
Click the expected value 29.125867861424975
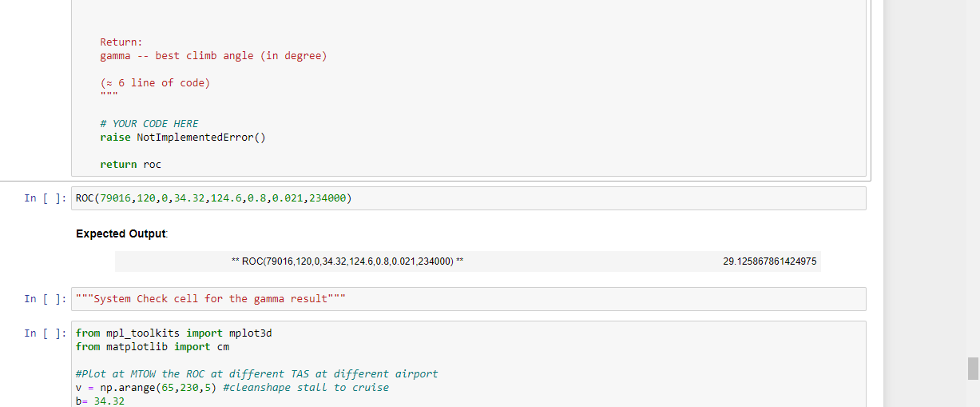(769, 261)
